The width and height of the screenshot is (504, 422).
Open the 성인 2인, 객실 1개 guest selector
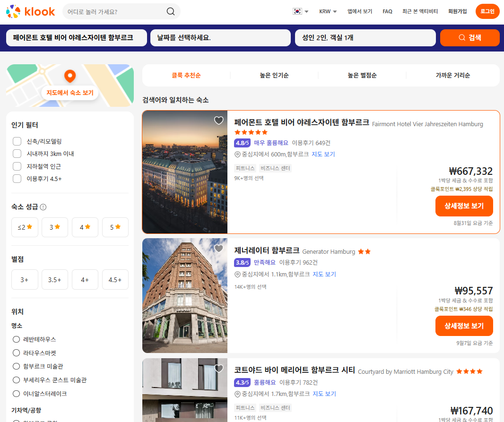(x=365, y=38)
